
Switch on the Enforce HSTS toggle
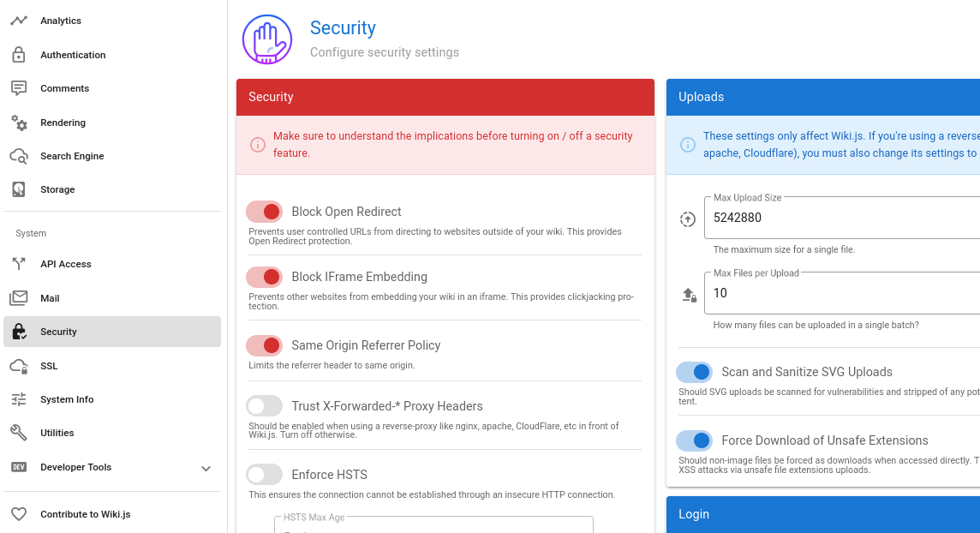click(264, 475)
